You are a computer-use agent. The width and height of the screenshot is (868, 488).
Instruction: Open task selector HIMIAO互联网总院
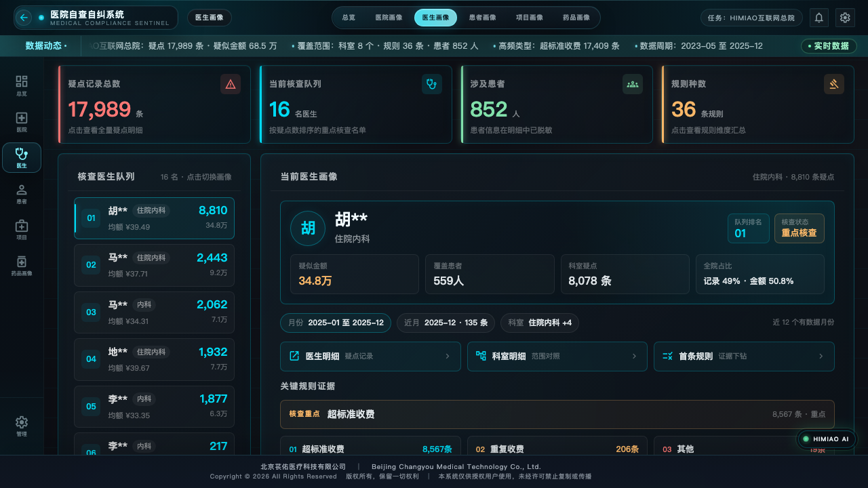751,18
